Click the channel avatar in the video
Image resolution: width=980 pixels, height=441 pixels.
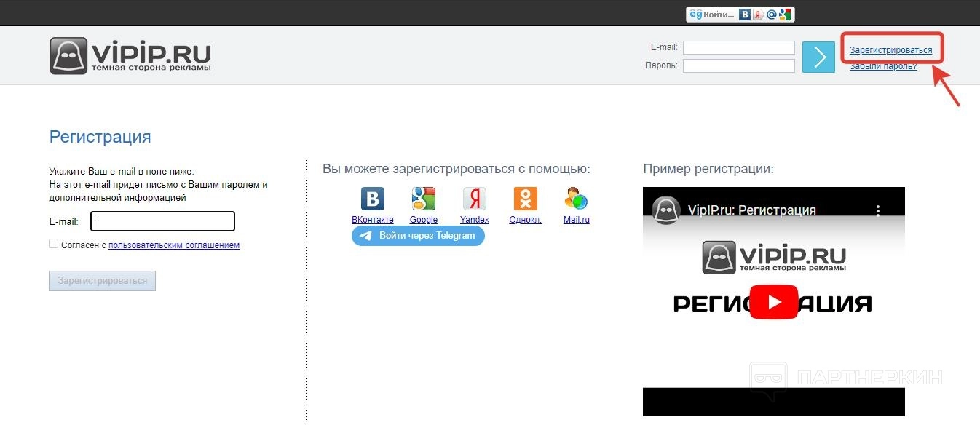point(665,210)
